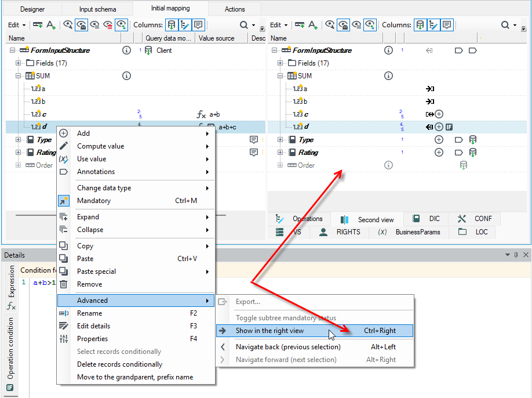Toggle comment column icon in right pane Columns
This screenshot has width=532, height=398.
[447, 25]
